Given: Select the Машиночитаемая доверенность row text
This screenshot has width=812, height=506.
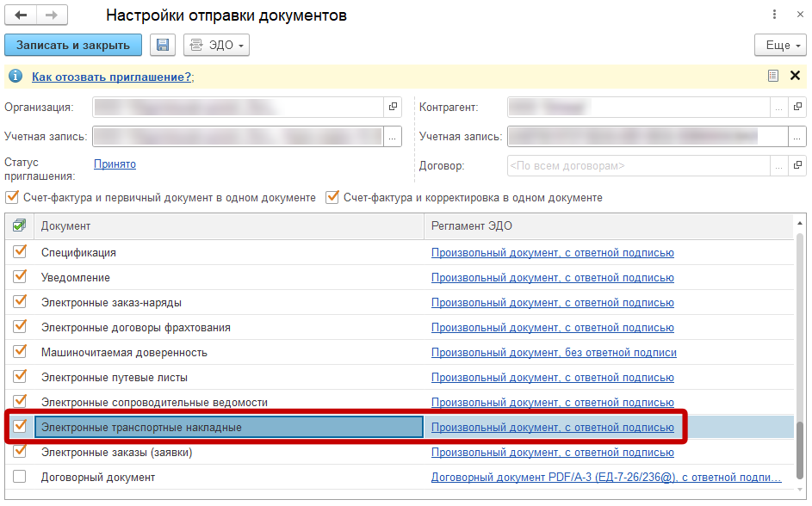Looking at the screenshot, I should (124, 353).
